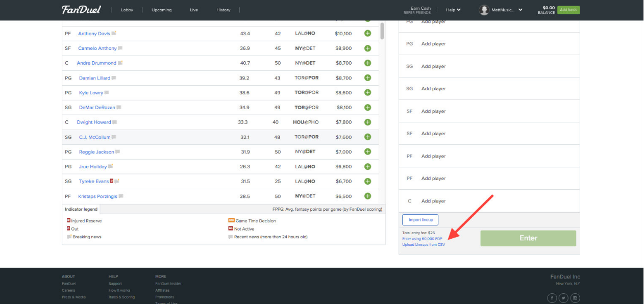Add Anthony Davis using the green plus icon
Screen dimensions: 644x304
[367, 33]
